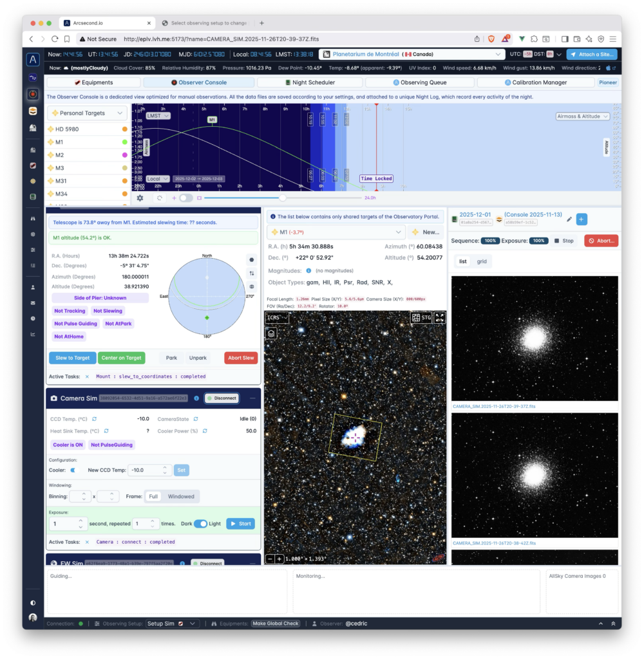Click the time range slider handle
Viewport: 644px width, 659px height.
point(282,198)
